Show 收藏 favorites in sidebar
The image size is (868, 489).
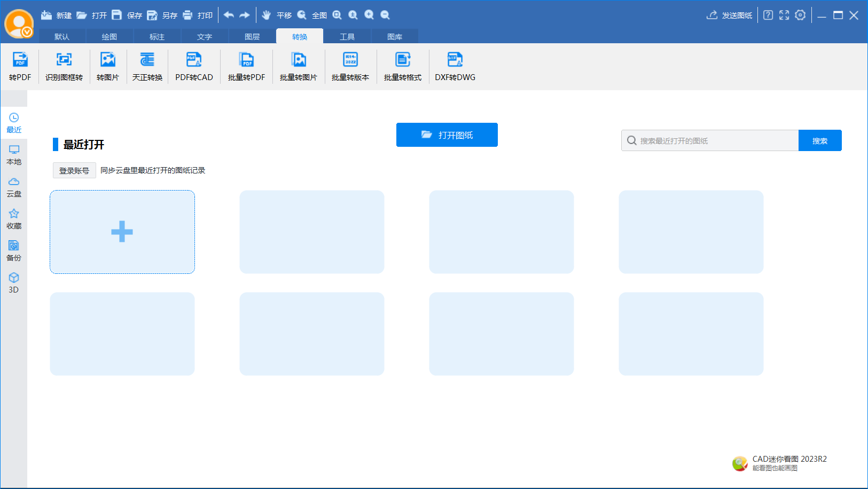(14, 219)
